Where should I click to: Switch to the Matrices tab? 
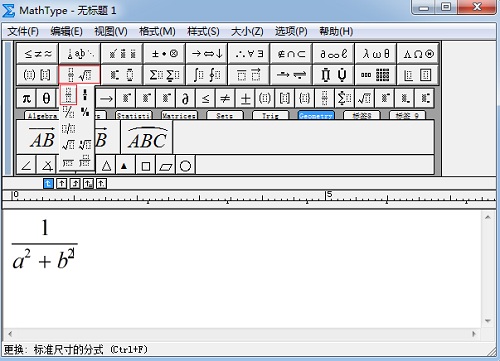point(179,115)
